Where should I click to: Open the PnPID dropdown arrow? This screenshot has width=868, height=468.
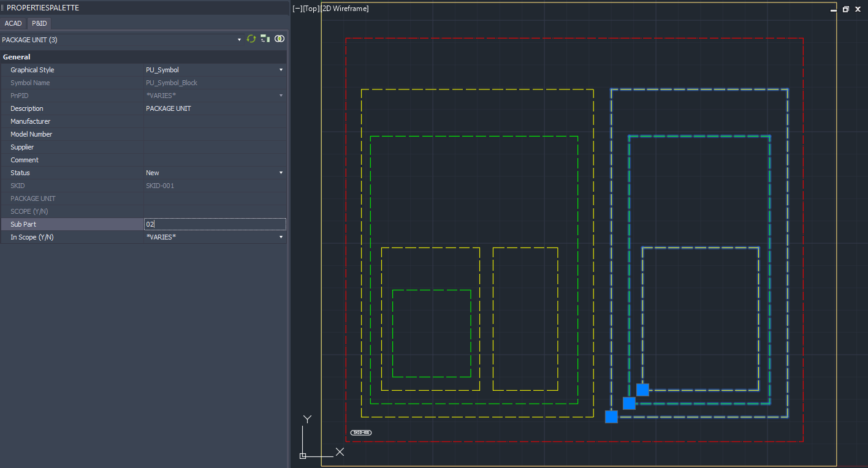(281, 96)
